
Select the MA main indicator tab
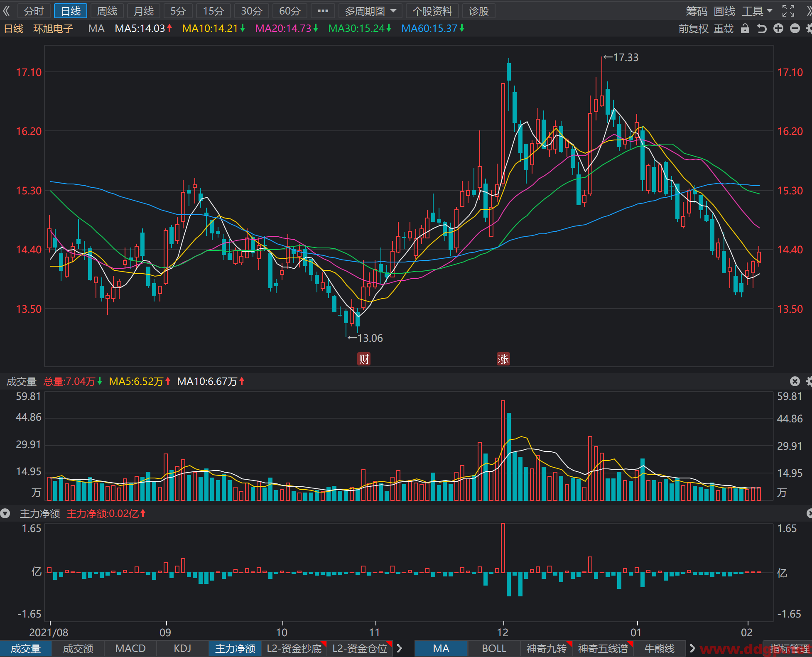(x=441, y=649)
